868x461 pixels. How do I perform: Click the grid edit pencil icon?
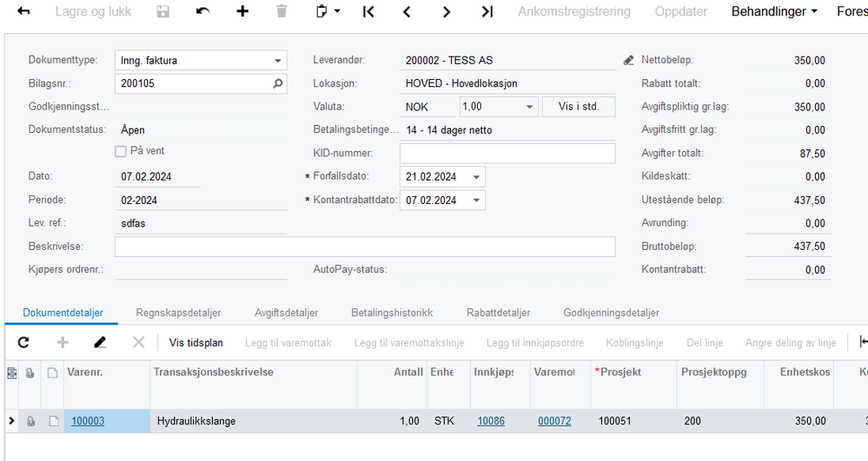100,343
